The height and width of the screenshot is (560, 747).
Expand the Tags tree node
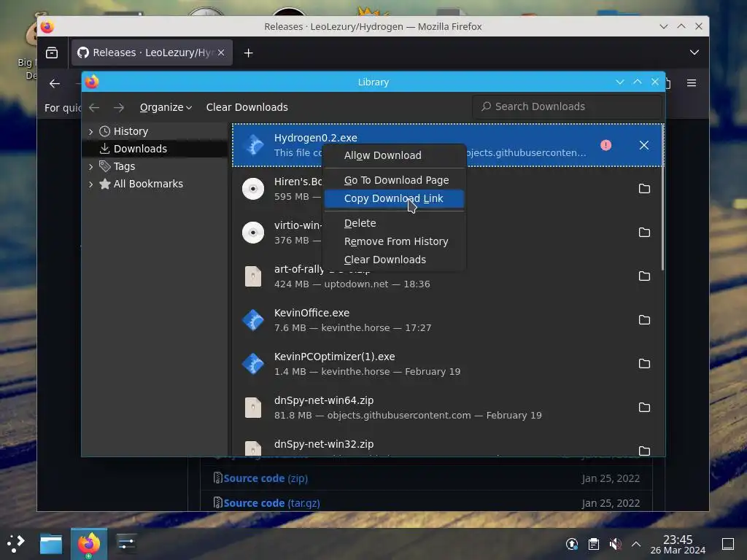click(91, 167)
